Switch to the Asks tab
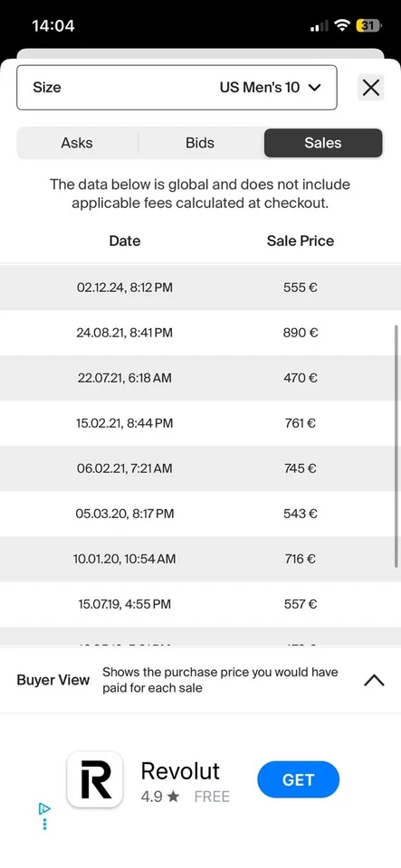Viewport: 401px width, 868px height. click(77, 143)
